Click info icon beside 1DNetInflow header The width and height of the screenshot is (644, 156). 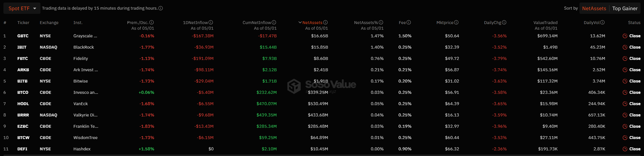tap(211, 22)
